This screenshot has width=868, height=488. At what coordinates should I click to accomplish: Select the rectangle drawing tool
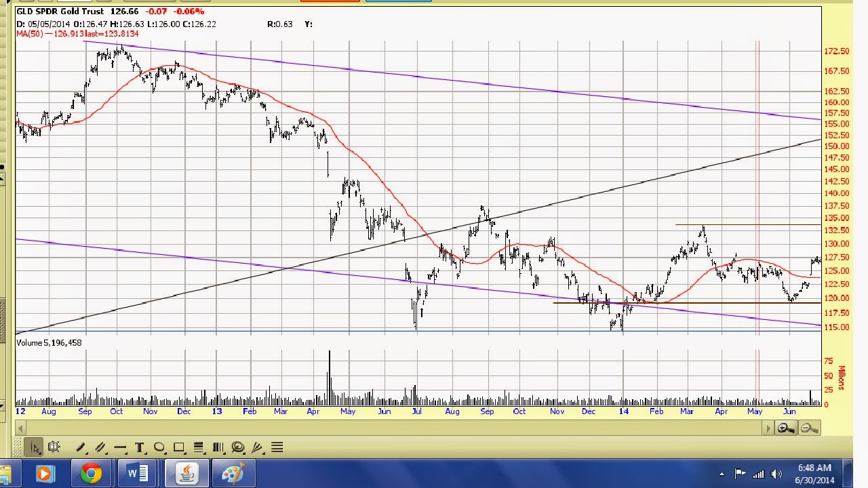(x=179, y=447)
